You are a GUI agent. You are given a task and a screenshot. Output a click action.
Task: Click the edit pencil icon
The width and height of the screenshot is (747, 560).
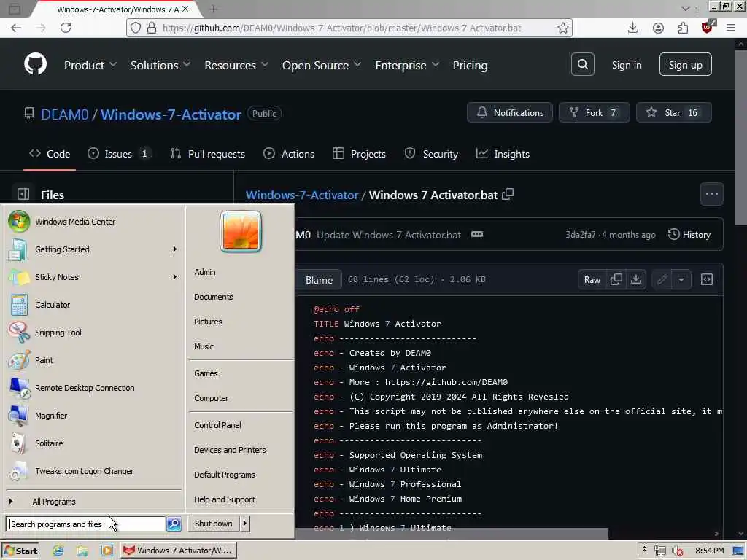point(662,279)
